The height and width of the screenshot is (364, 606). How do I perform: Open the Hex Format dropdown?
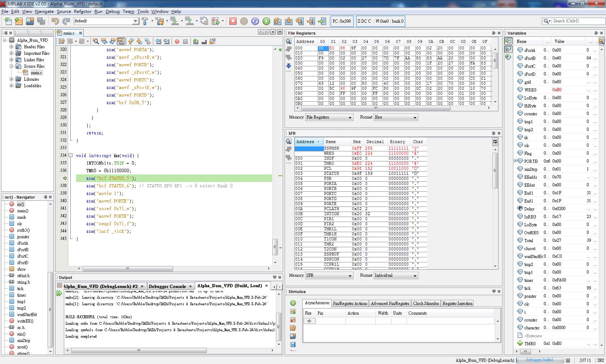tap(396, 117)
